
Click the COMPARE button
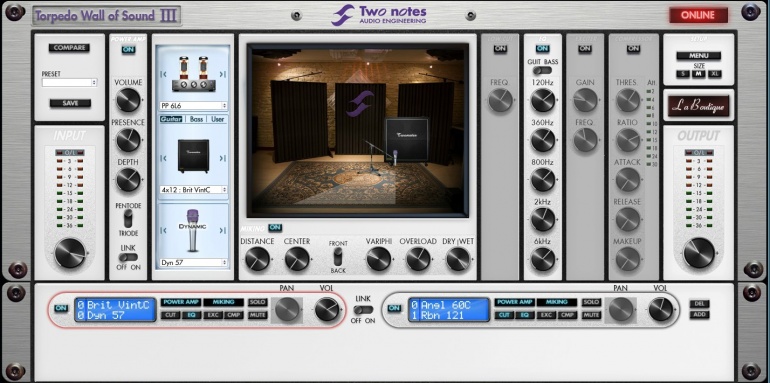pyautogui.click(x=69, y=48)
